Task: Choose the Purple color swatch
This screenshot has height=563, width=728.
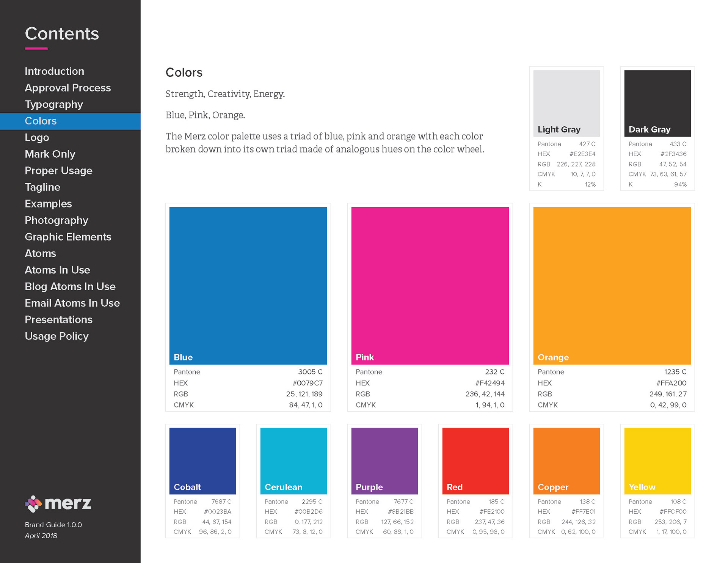Action: [384, 461]
